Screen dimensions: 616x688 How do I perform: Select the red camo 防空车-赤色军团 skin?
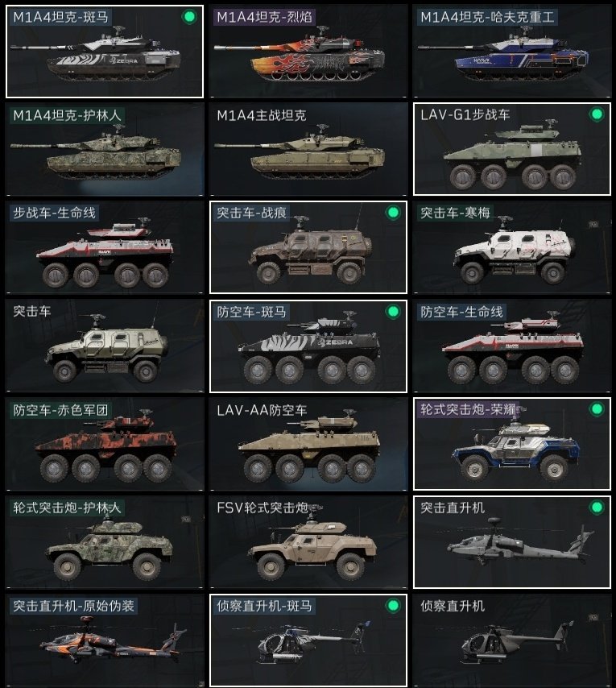(105, 444)
